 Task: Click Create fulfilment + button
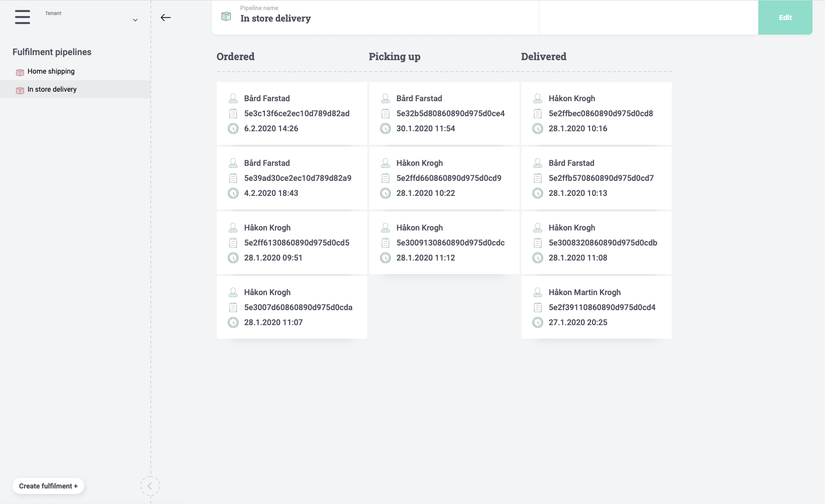(x=48, y=486)
